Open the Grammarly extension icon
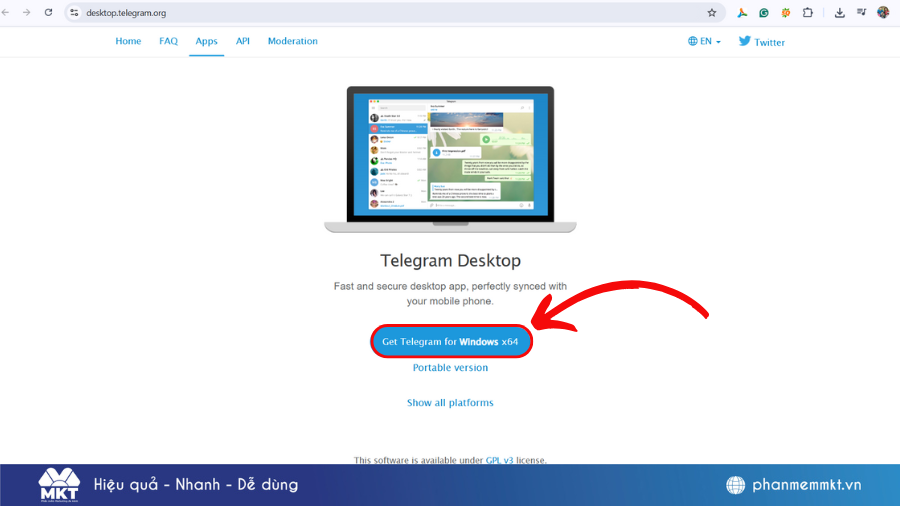This screenshot has height=506, width=900. 764,13
